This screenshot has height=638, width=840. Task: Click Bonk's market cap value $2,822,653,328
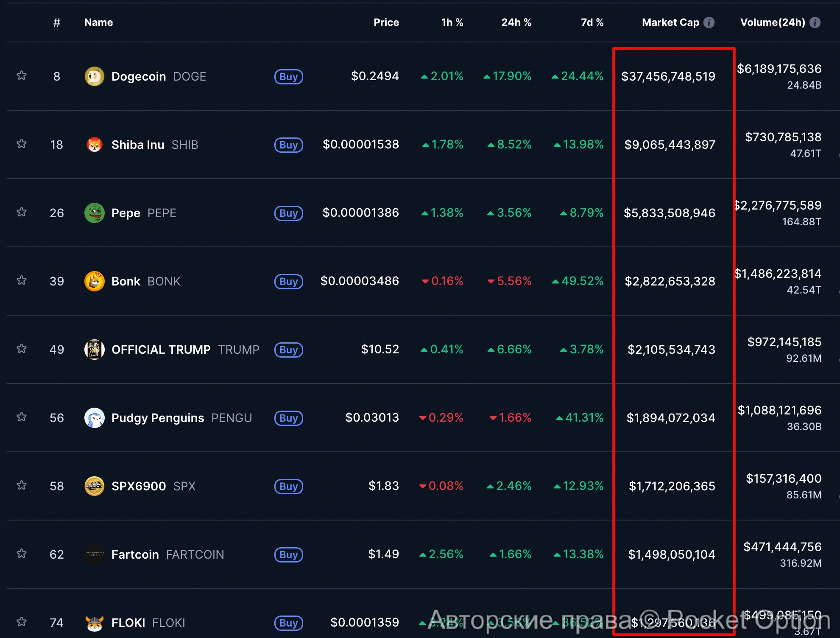click(x=670, y=281)
